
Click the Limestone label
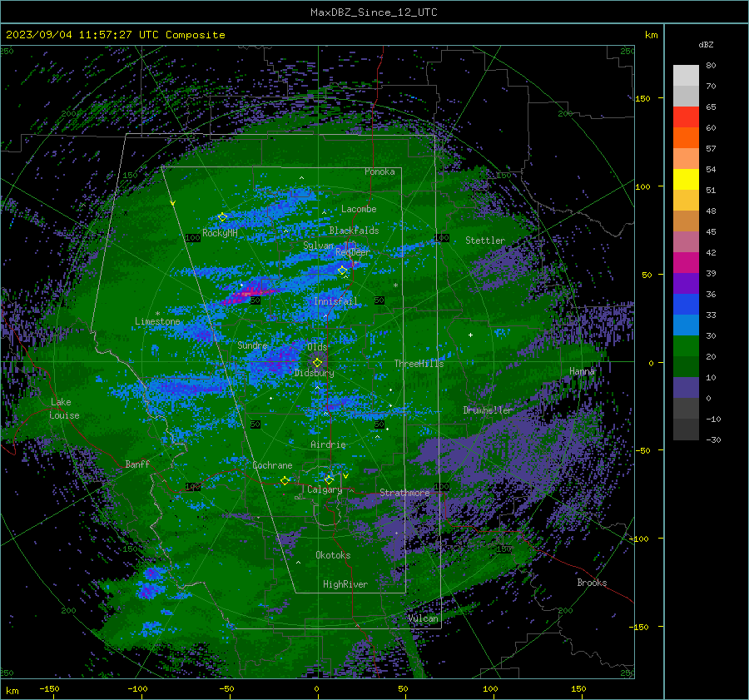(x=157, y=321)
